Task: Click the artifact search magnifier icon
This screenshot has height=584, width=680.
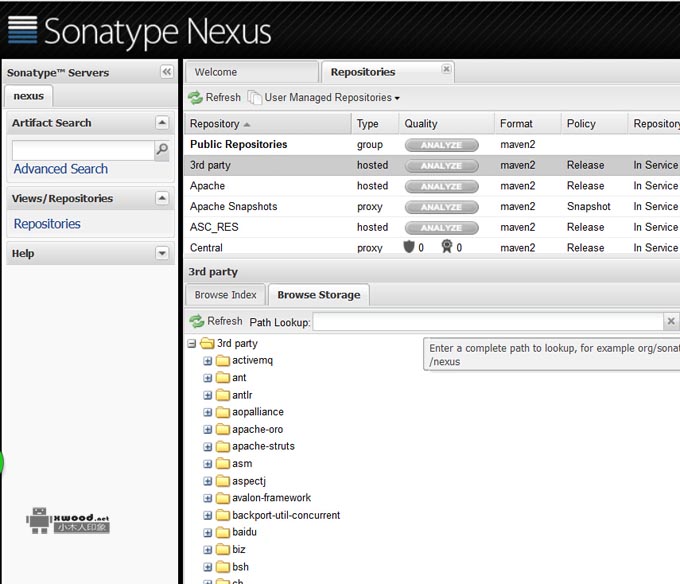Action: [162, 150]
